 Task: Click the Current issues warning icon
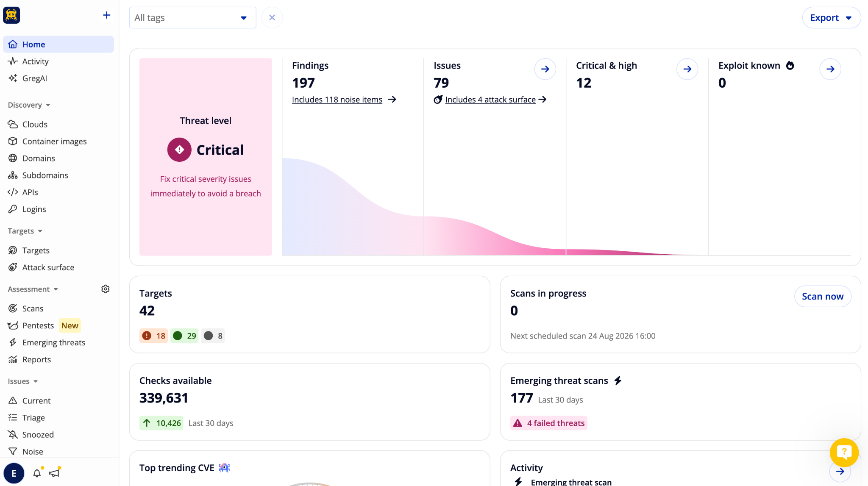click(13, 400)
